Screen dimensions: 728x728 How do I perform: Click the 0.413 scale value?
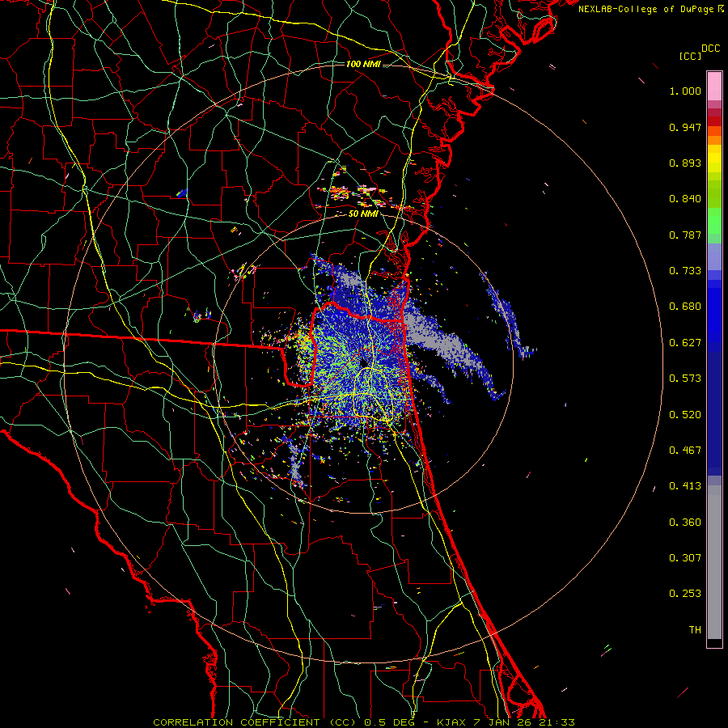(685, 486)
